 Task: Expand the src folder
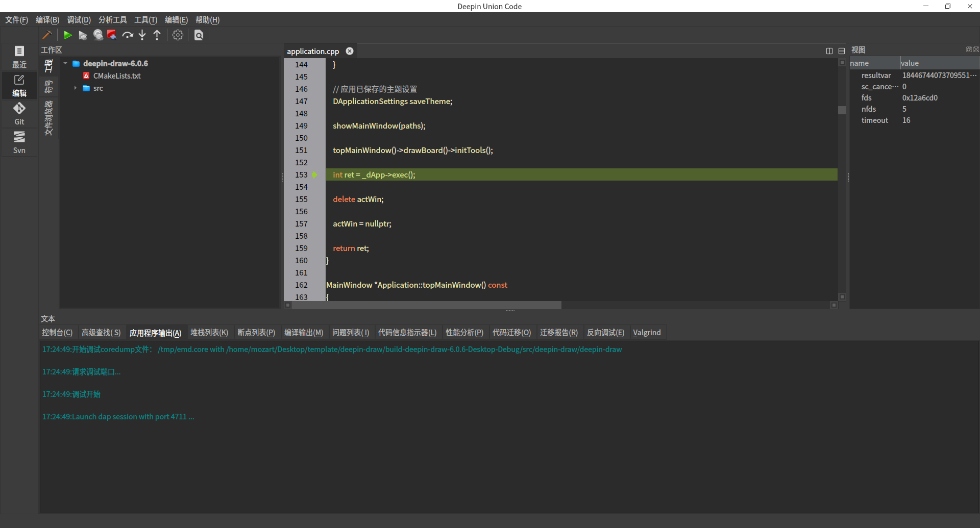click(76, 88)
